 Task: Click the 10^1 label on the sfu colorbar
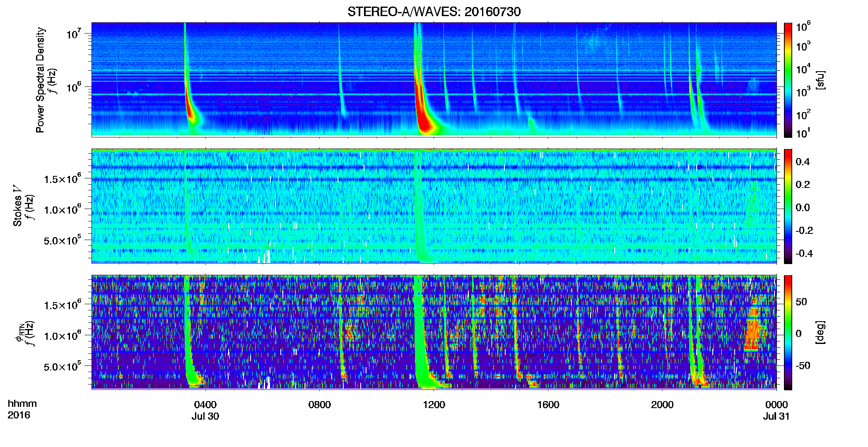803,133
